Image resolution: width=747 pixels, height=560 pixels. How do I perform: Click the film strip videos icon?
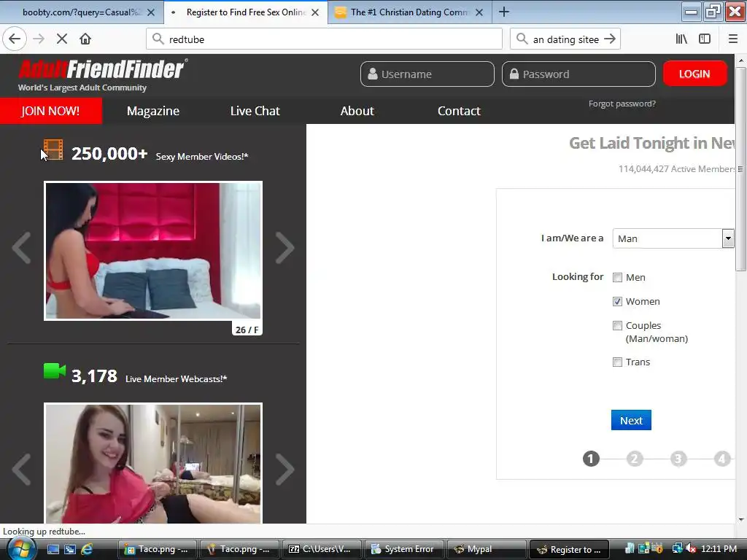click(x=53, y=149)
